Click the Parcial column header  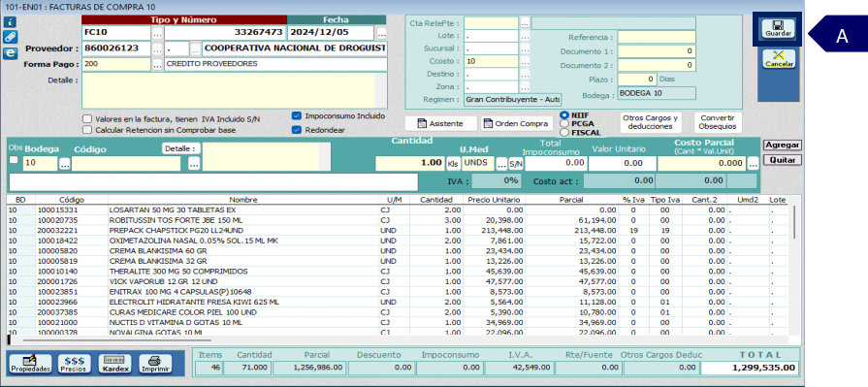[571, 200]
